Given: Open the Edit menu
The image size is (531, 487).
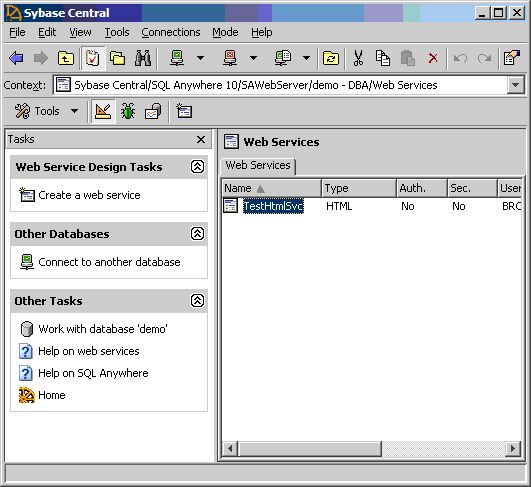Looking at the screenshot, I should [x=47, y=33].
